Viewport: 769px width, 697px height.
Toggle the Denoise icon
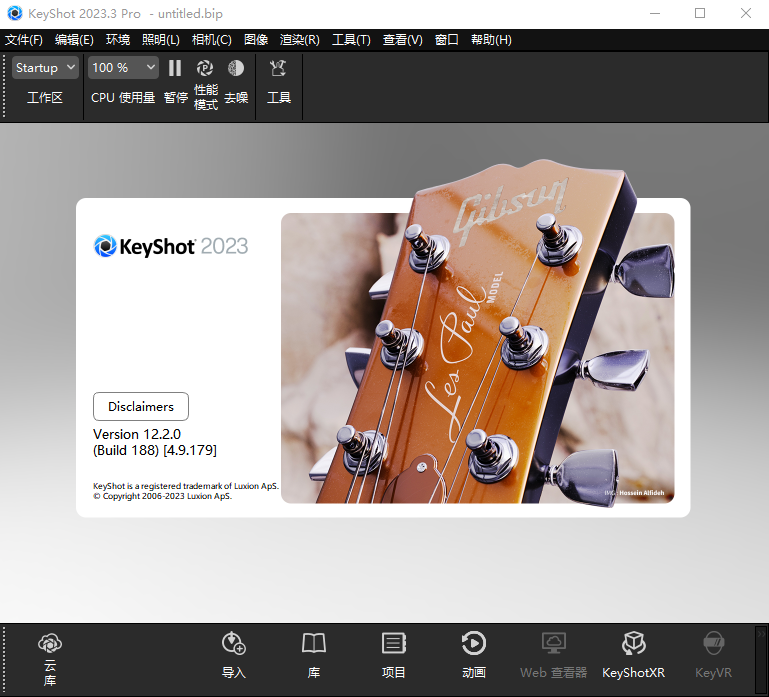[x=236, y=68]
